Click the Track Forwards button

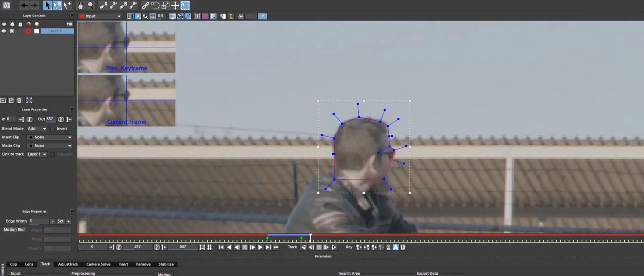coord(334,247)
